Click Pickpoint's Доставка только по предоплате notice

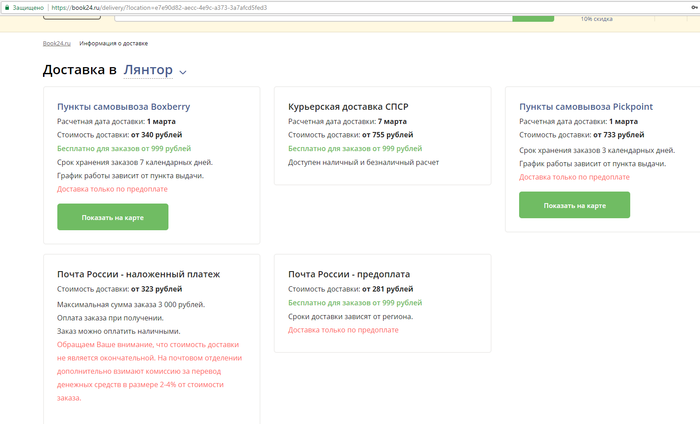574,176
